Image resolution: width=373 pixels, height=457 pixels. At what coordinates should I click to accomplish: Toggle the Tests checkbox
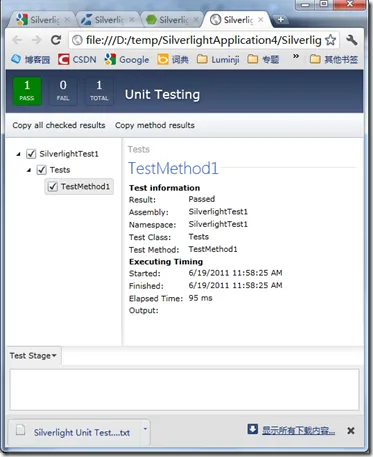[42, 170]
